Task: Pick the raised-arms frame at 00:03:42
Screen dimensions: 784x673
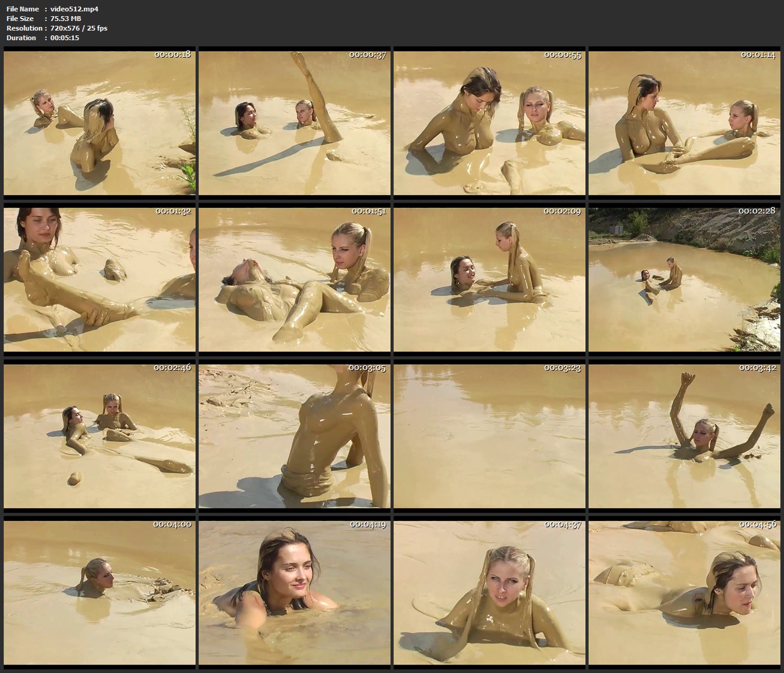Action: click(x=684, y=436)
